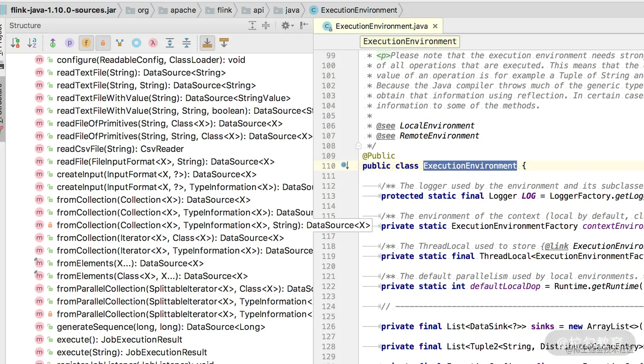Toggle Show Lambdas pink lambda icon
Screen dimensions: 644x364
(153, 43)
